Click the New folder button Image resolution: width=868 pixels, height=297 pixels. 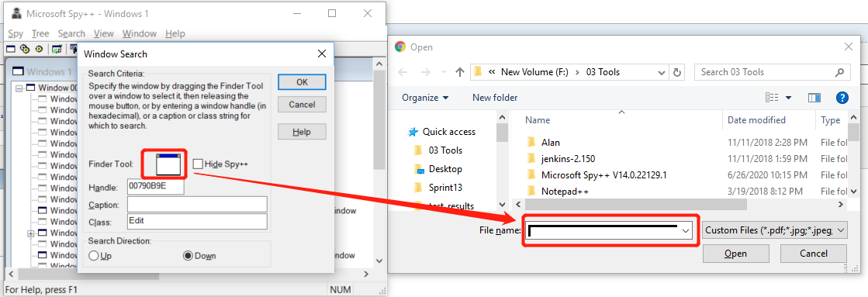pyautogui.click(x=495, y=98)
